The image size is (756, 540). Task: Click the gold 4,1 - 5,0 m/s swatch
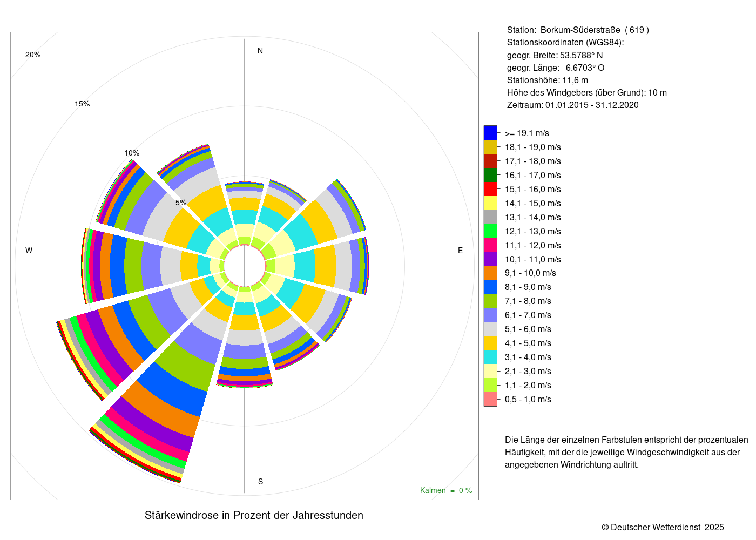[x=490, y=343]
